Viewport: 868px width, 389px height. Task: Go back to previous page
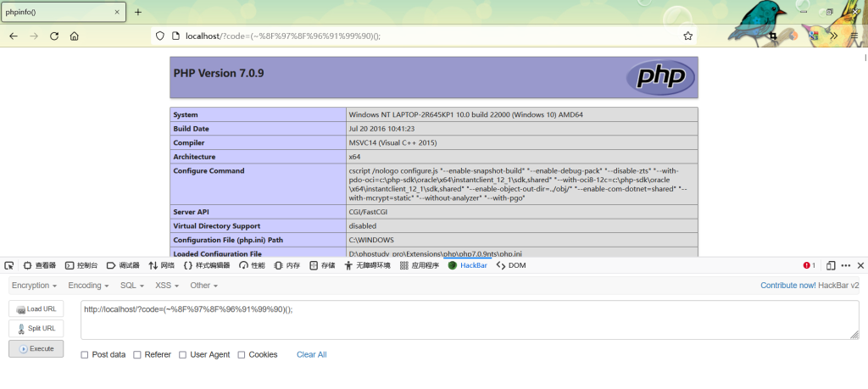[x=14, y=36]
